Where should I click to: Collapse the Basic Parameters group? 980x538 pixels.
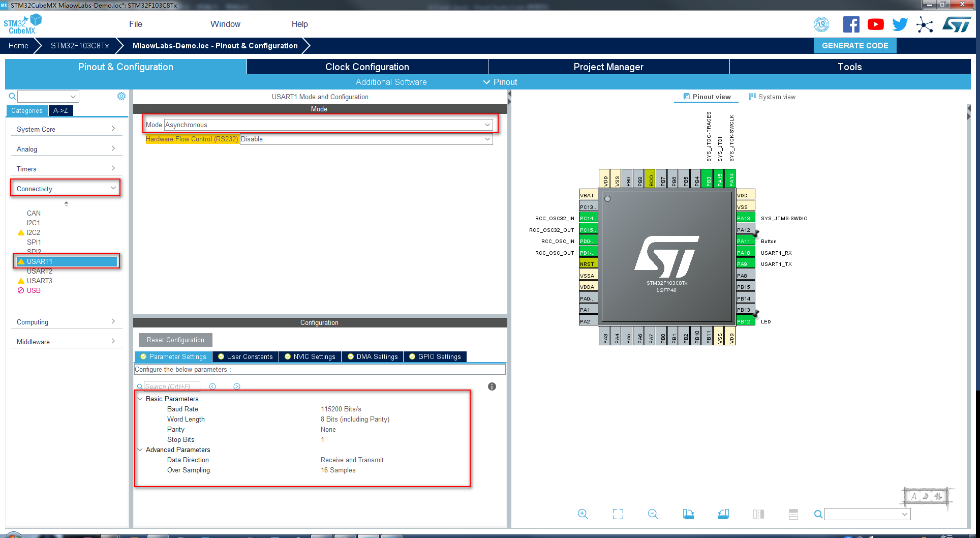[140, 399]
